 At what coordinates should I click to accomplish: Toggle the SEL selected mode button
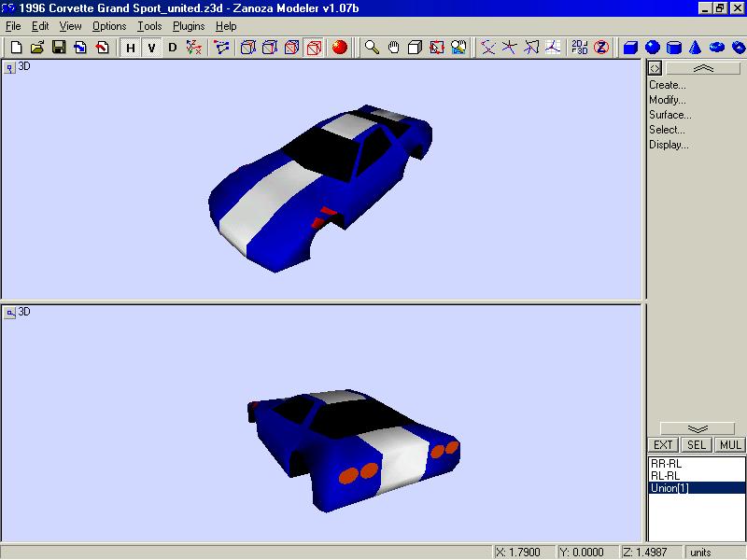click(x=697, y=445)
